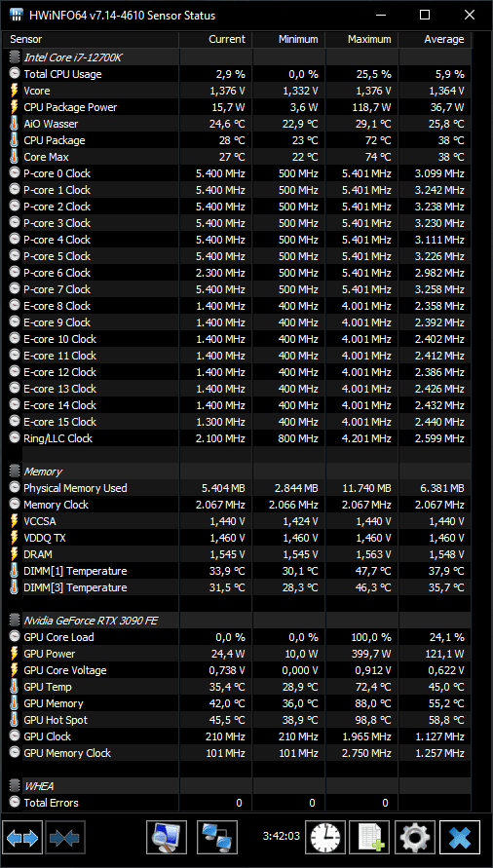Click the DIMM[1] Temperature thermometer icon
The height and width of the screenshot is (868, 493).
pyautogui.click(x=14, y=571)
